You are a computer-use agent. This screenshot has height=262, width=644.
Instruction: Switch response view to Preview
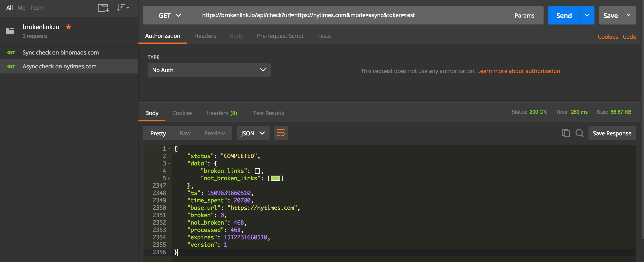[x=214, y=133]
